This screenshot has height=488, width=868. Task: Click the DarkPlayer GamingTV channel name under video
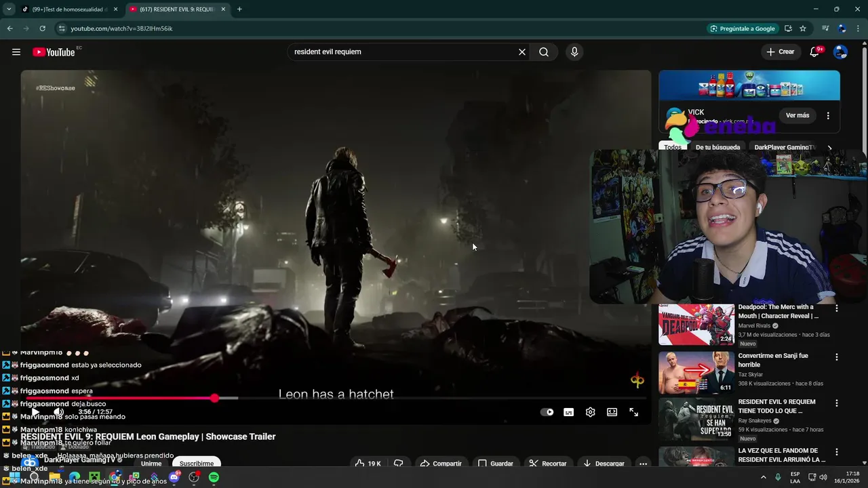pyautogui.click(x=79, y=460)
